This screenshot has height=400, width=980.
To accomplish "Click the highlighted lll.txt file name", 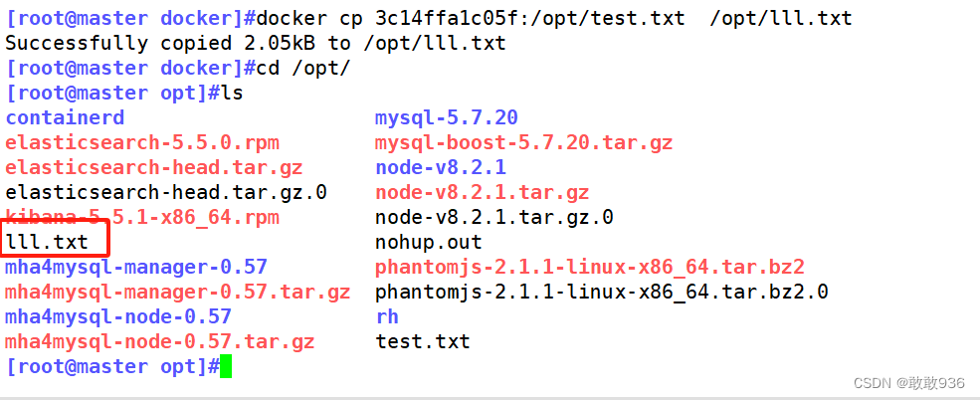I will pyautogui.click(x=47, y=242).
